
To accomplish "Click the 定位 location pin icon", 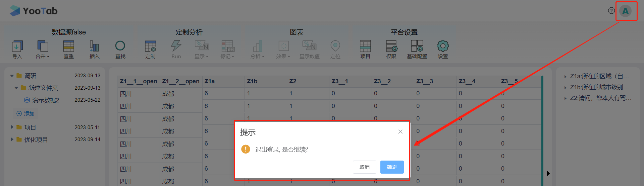I will pyautogui.click(x=335, y=46).
